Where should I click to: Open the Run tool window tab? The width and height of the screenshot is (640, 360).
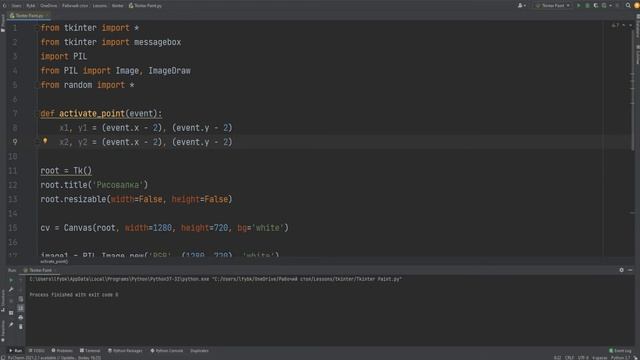[x=16, y=351]
